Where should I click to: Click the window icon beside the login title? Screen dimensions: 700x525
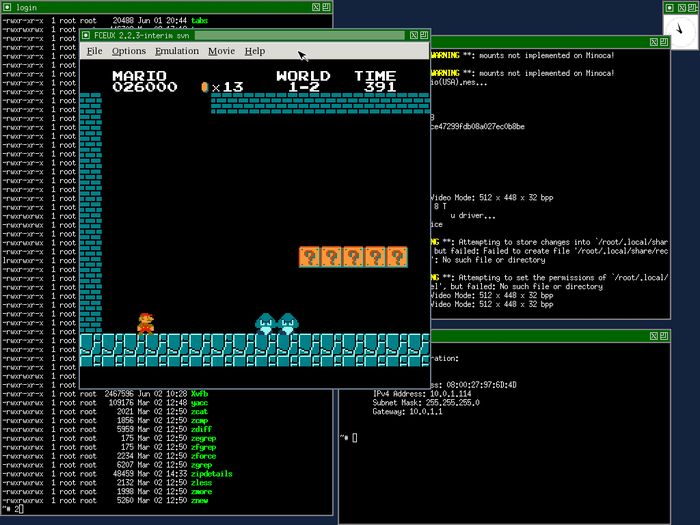coord(8,7)
